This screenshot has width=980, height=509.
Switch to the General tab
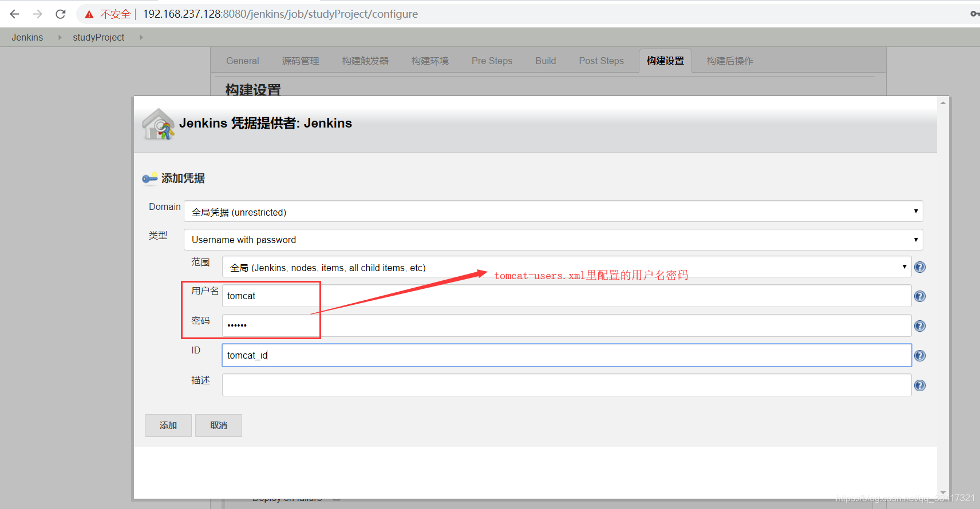tap(243, 61)
